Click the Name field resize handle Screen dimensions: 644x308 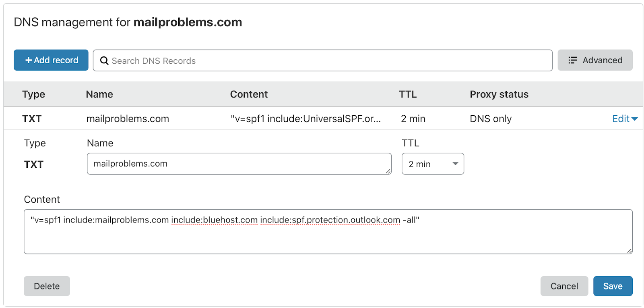pyautogui.click(x=388, y=171)
